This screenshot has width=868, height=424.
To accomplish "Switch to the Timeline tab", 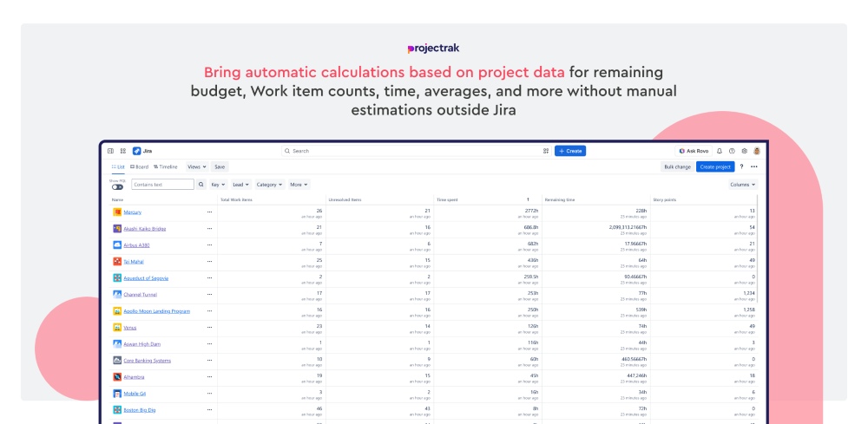I will pos(166,166).
